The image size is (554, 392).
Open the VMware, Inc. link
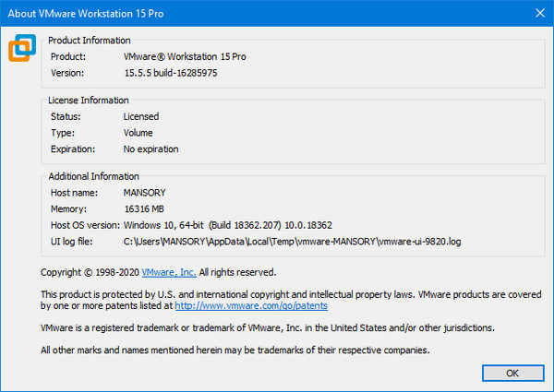coord(168,273)
